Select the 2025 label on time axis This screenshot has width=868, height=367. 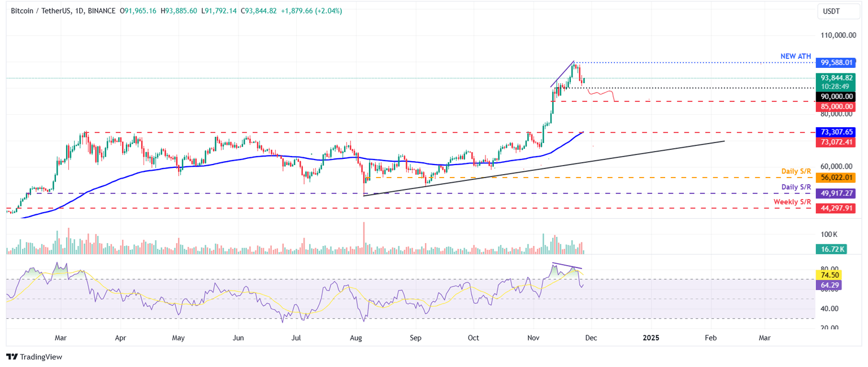point(651,338)
